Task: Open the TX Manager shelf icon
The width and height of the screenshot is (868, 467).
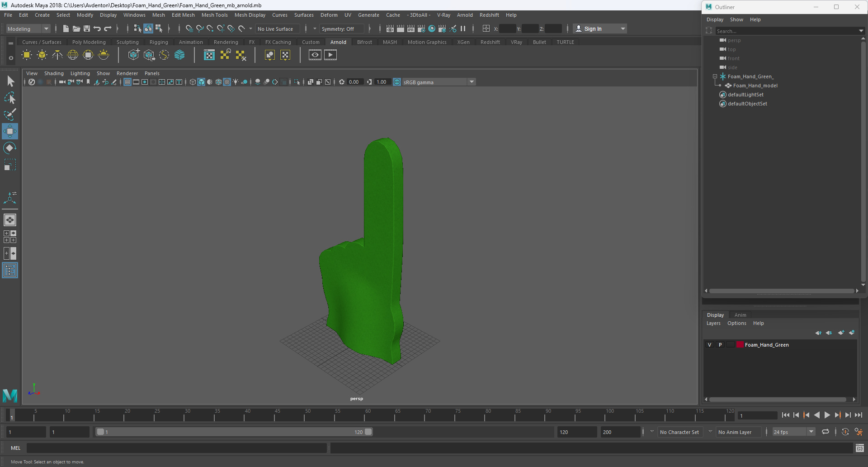Action: 209,55
